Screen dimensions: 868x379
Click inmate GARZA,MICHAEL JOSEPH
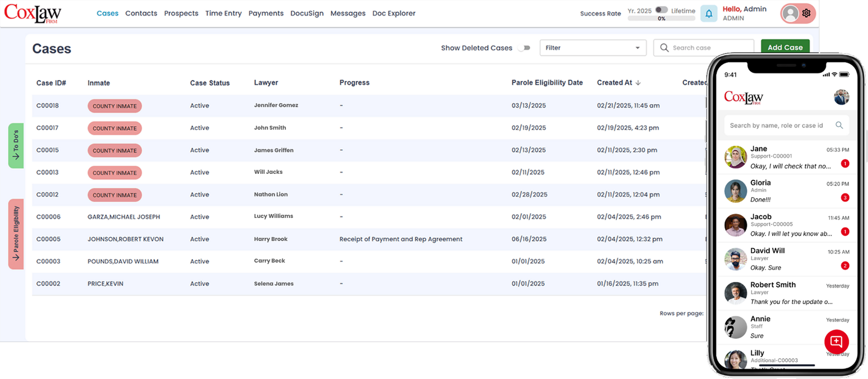(123, 217)
